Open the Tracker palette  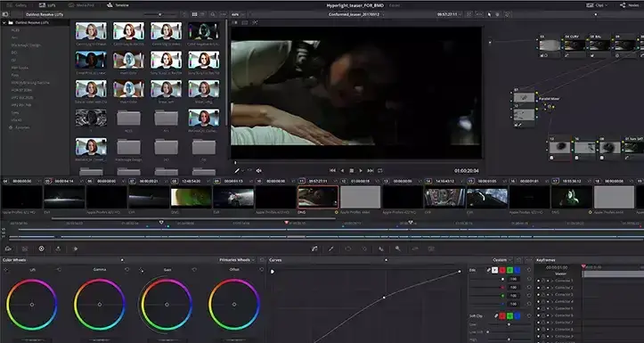pyautogui.click(x=364, y=249)
